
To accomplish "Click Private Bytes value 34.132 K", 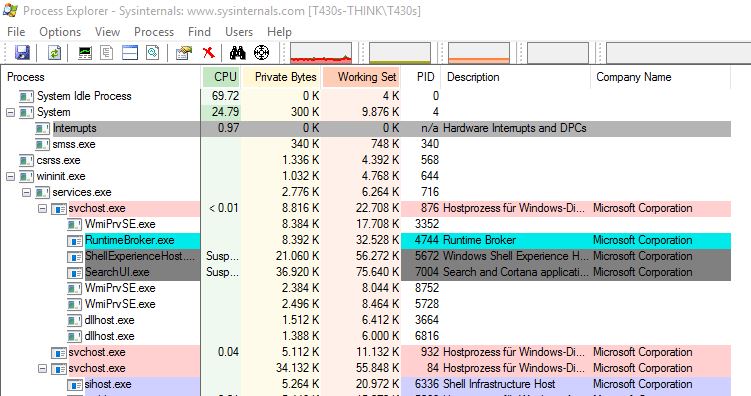I will (297, 368).
